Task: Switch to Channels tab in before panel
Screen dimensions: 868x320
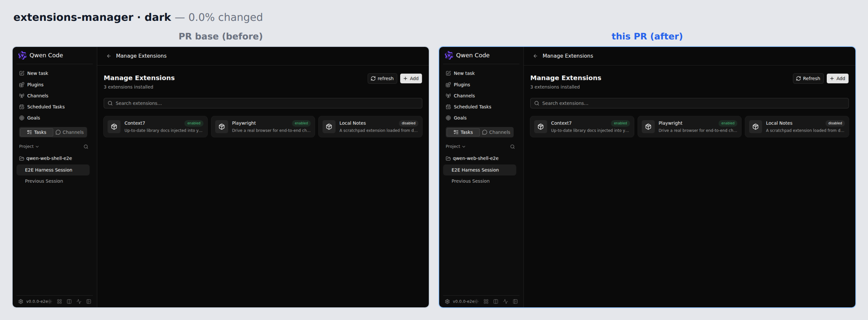Action: (70, 132)
